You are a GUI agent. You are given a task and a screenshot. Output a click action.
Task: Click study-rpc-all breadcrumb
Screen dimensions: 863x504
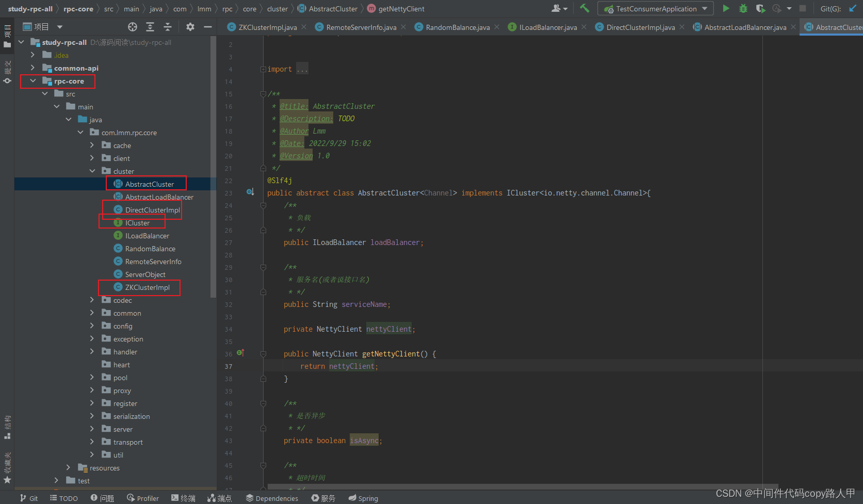coord(30,9)
